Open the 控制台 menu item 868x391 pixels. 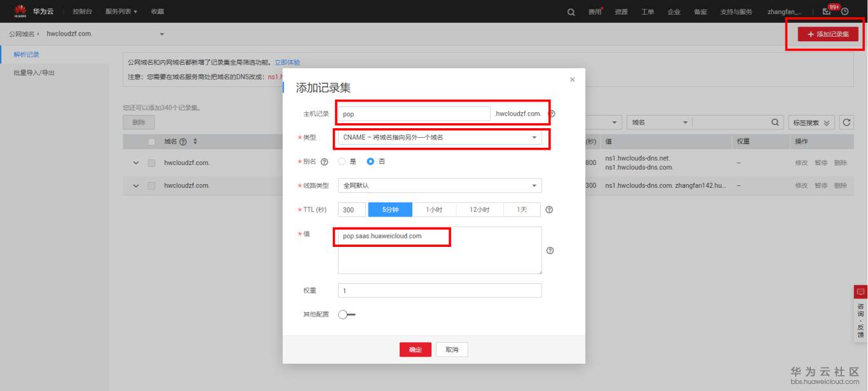pyautogui.click(x=82, y=11)
